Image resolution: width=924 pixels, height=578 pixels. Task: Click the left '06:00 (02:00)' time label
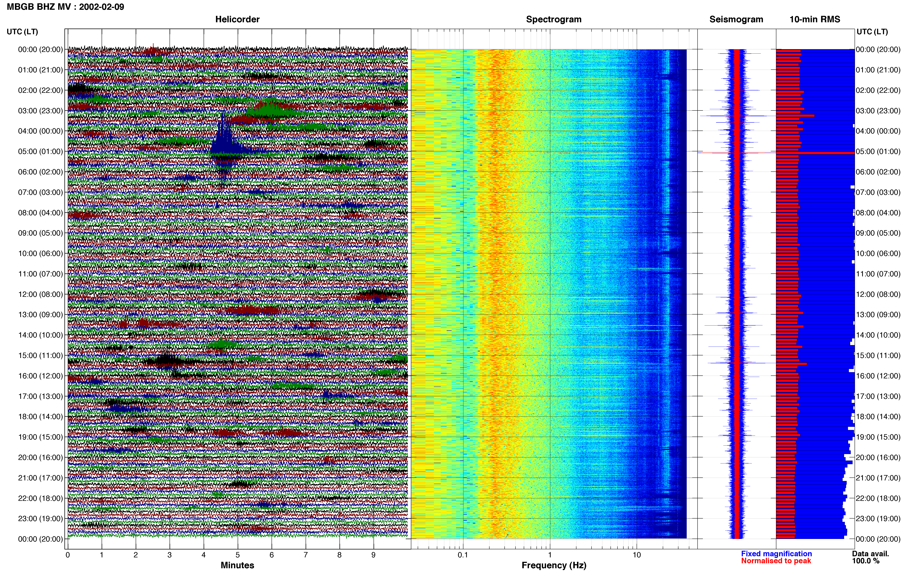point(41,172)
